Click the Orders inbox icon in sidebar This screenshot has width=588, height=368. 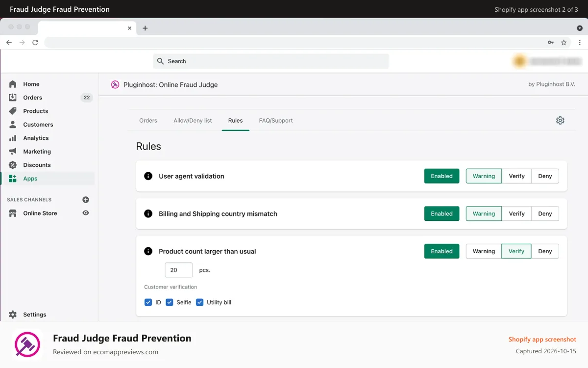click(13, 98)
